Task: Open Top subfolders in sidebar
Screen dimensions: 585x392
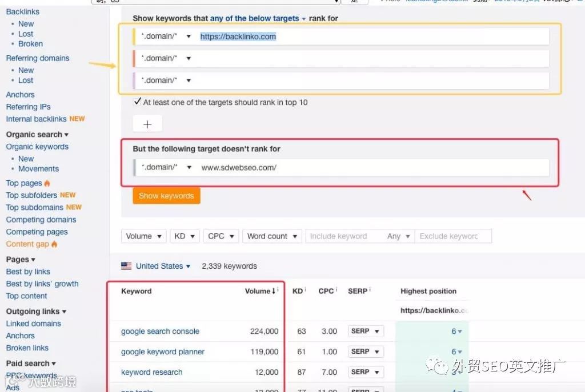Action: click(32, 195)
